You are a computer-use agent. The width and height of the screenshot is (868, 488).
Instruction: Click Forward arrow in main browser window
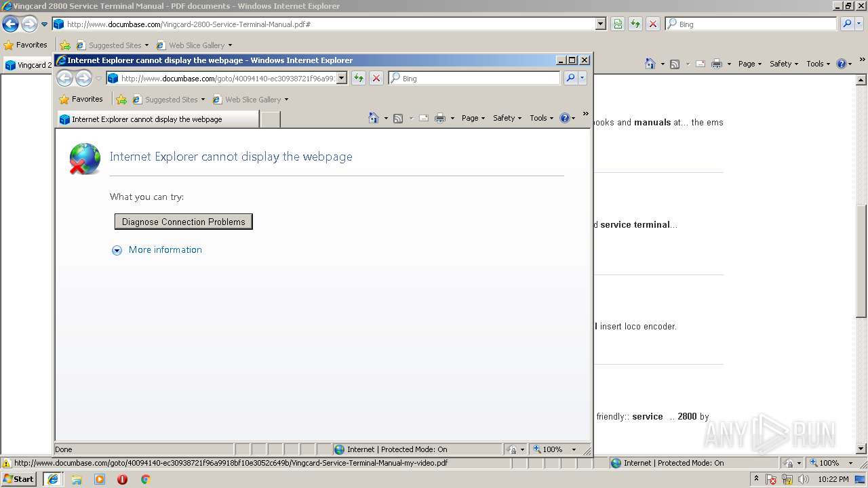(29, 24)
